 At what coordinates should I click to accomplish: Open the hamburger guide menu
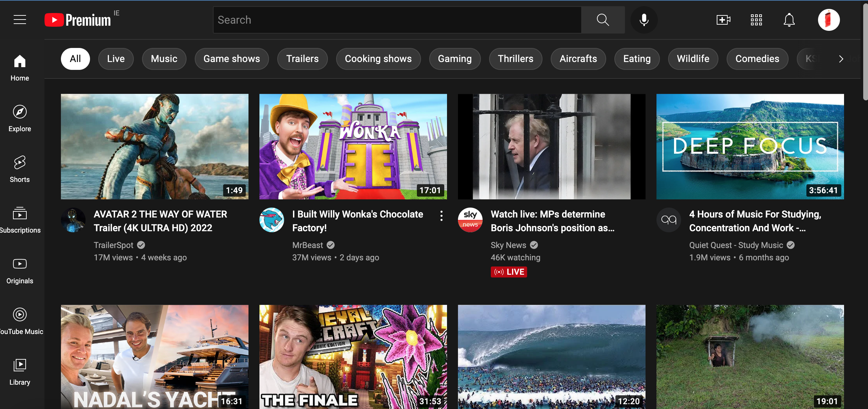tap(20, 20)
